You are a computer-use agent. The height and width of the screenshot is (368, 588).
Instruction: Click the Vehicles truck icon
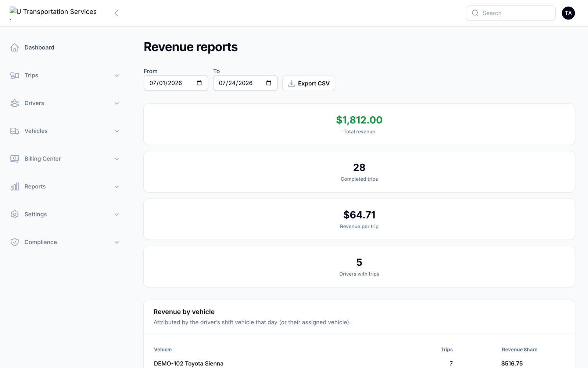coord(15,131)
